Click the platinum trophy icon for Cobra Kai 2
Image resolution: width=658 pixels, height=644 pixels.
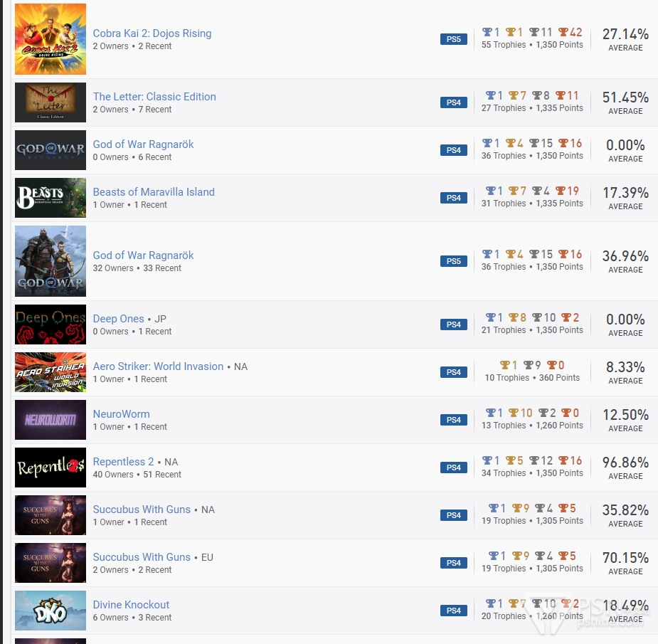[487, 32]
